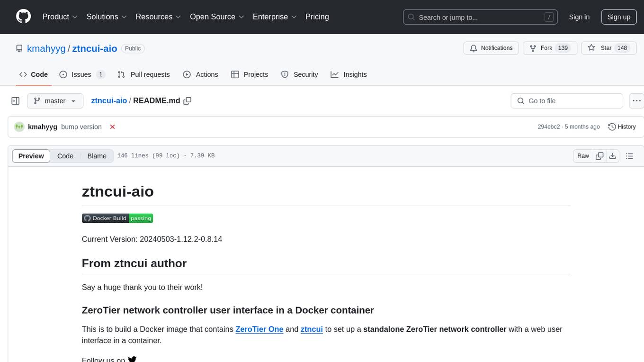Open the Pricing page

pyautogui.click(x=317, y=17)
